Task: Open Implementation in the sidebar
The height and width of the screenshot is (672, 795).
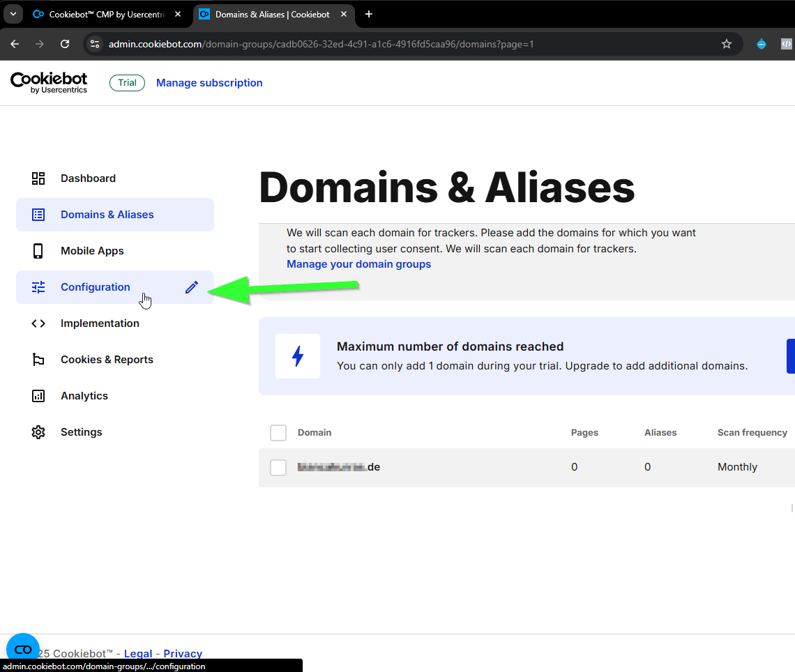Action: [x=115, y=323]
